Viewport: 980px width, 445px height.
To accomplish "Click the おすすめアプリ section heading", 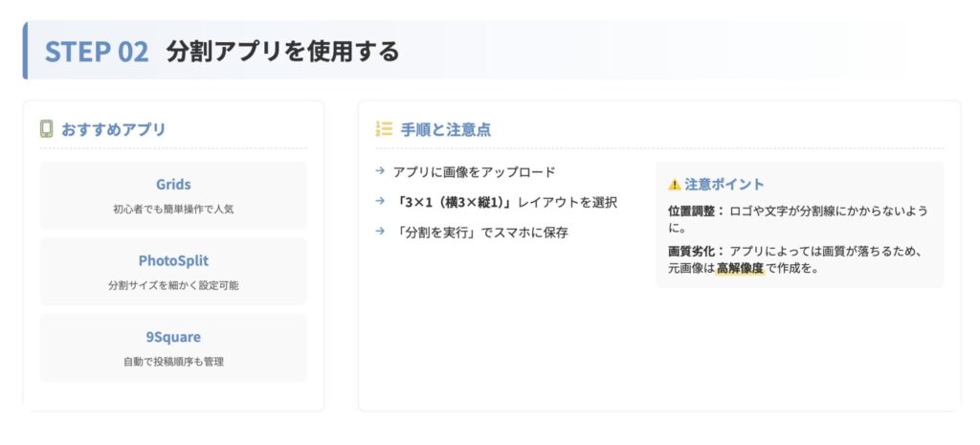I will coord(113,129).
